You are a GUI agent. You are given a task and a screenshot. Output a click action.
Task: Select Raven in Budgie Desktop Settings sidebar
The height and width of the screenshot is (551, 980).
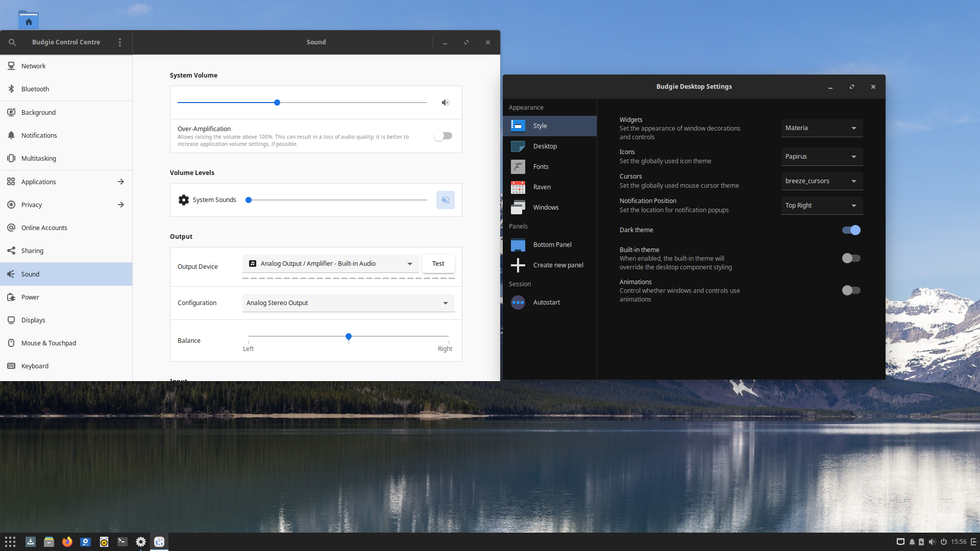click(x=550, y=187)
